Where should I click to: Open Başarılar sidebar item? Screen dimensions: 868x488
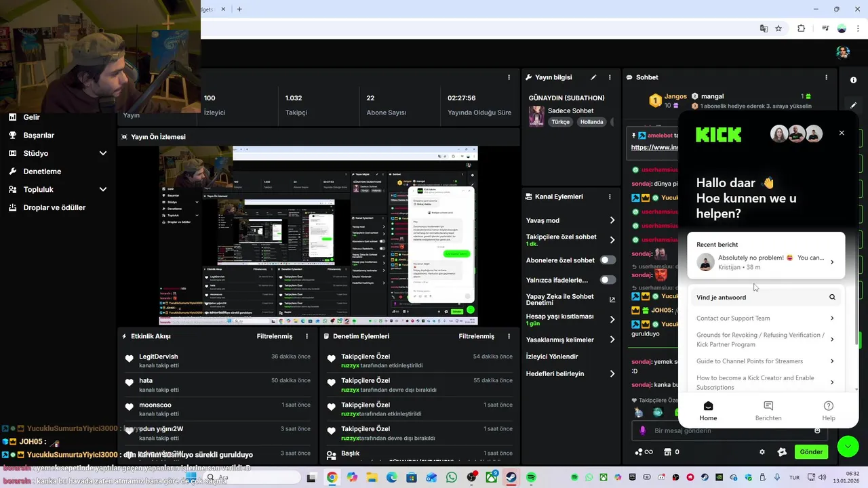click(x=39, y=135)
